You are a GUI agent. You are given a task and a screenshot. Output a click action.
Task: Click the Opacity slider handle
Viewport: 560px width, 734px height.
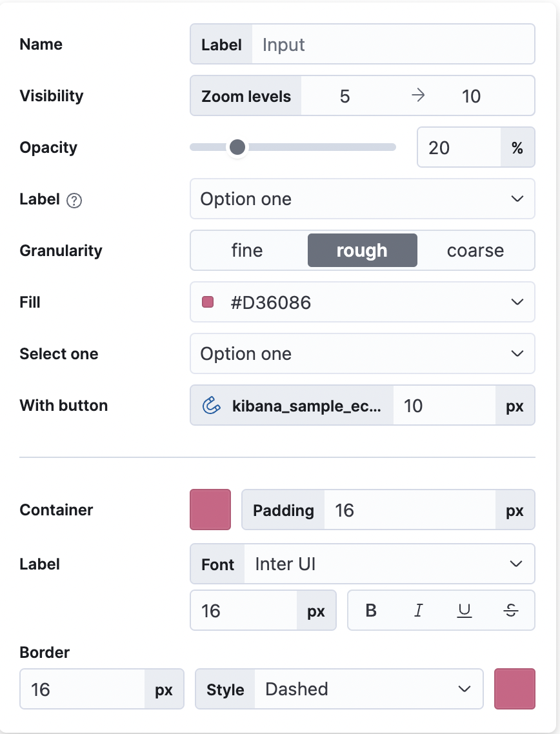click(237, 147)
